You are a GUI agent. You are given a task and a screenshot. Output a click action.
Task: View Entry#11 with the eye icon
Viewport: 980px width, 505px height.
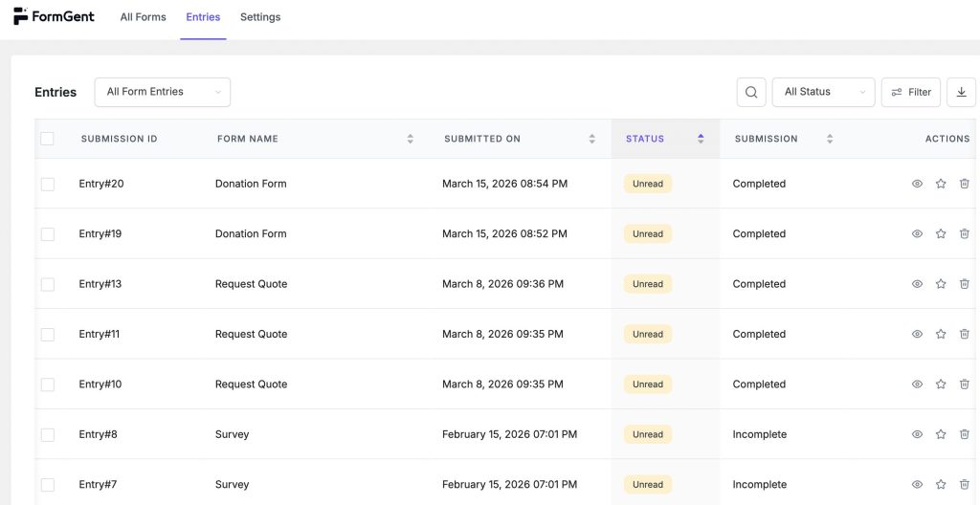tap(917, 334)
